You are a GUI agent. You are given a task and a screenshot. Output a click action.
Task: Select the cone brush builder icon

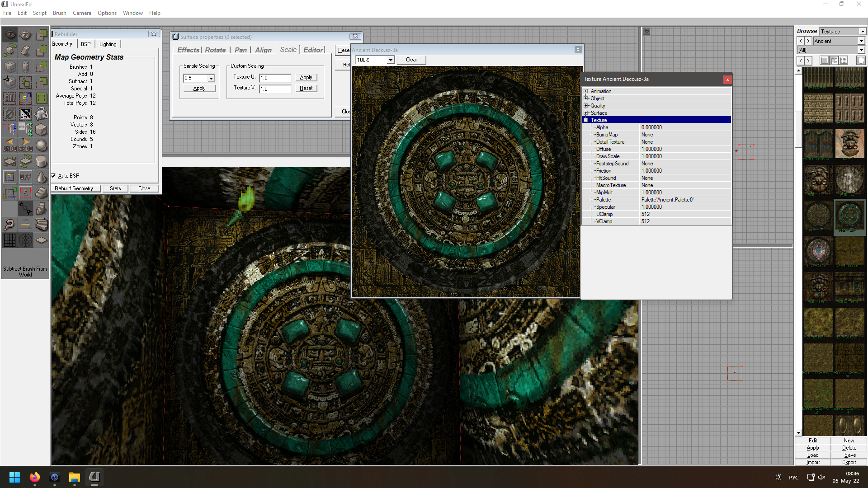[x=41, y=177]
